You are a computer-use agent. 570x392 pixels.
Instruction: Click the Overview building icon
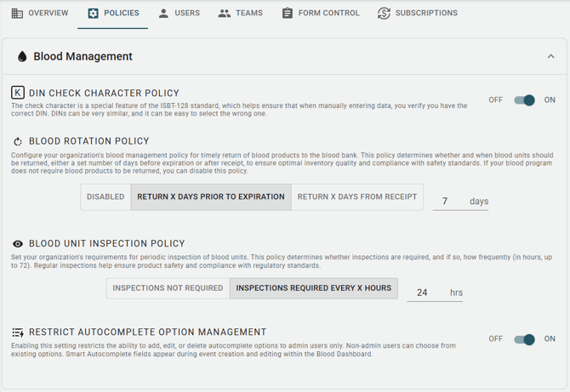[17, 14]
